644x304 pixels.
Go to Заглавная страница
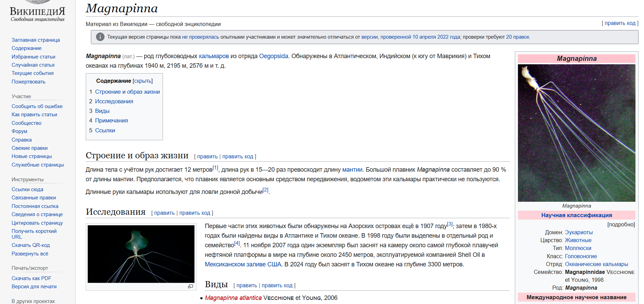click(x=36, y=40)
